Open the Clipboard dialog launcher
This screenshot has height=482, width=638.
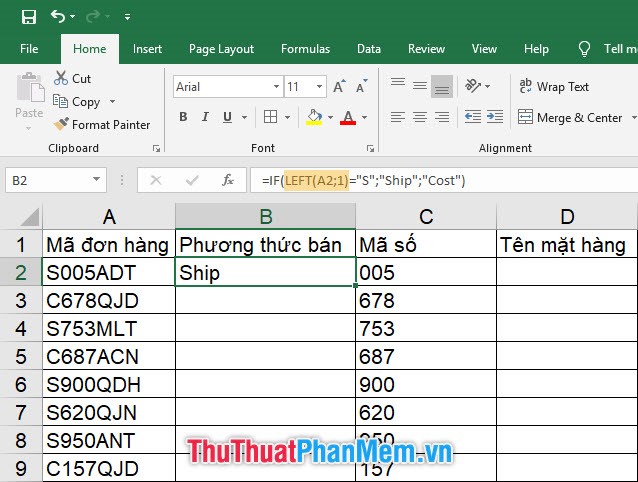click(x=156, y=148)
